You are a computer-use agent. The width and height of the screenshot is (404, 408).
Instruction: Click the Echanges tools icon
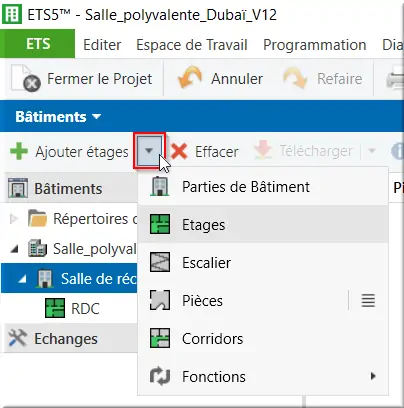pyautogui.click(x=17, y=338)
